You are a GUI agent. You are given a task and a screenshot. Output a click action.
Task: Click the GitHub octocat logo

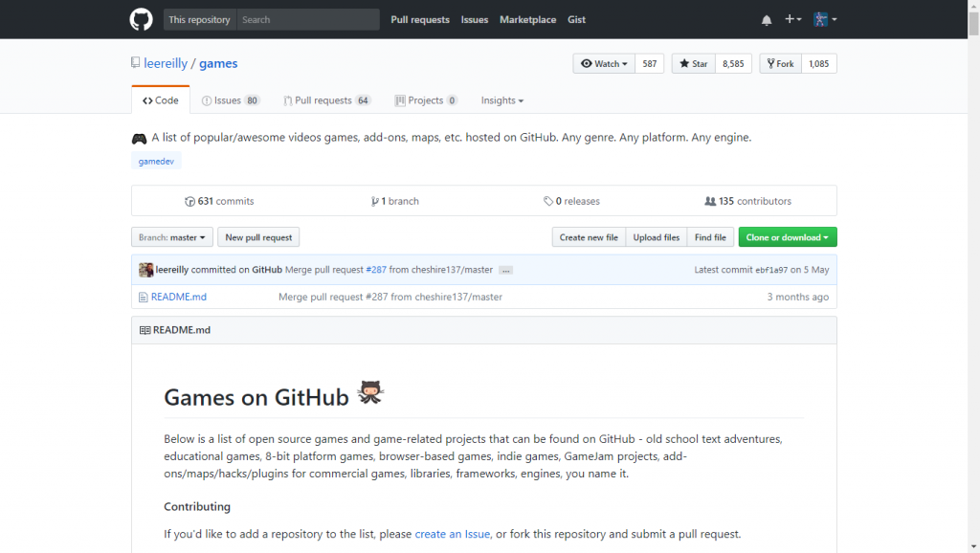click(x=141, y=19)
